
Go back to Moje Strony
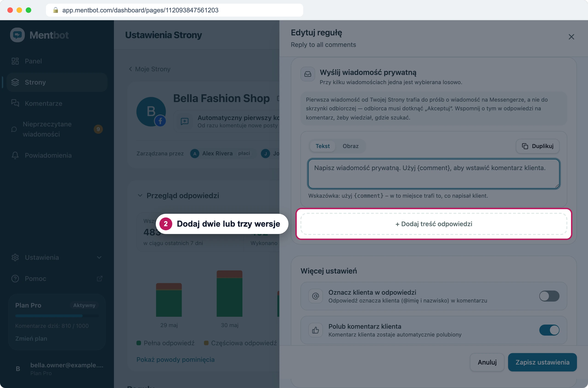[x=150, y=69]
